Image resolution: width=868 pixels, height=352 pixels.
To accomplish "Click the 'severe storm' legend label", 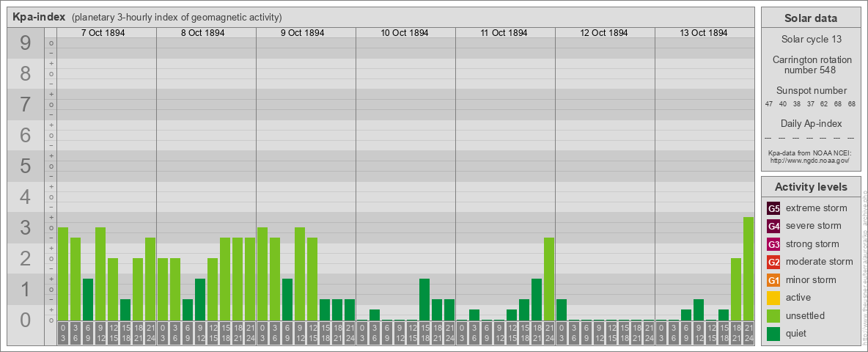I will coord(814,226).
